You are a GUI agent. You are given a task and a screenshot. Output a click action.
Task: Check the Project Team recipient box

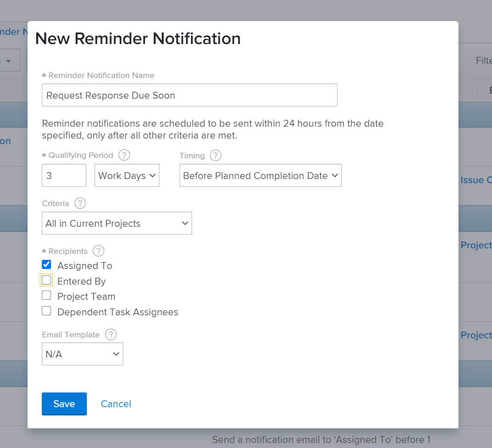(46, 296)
